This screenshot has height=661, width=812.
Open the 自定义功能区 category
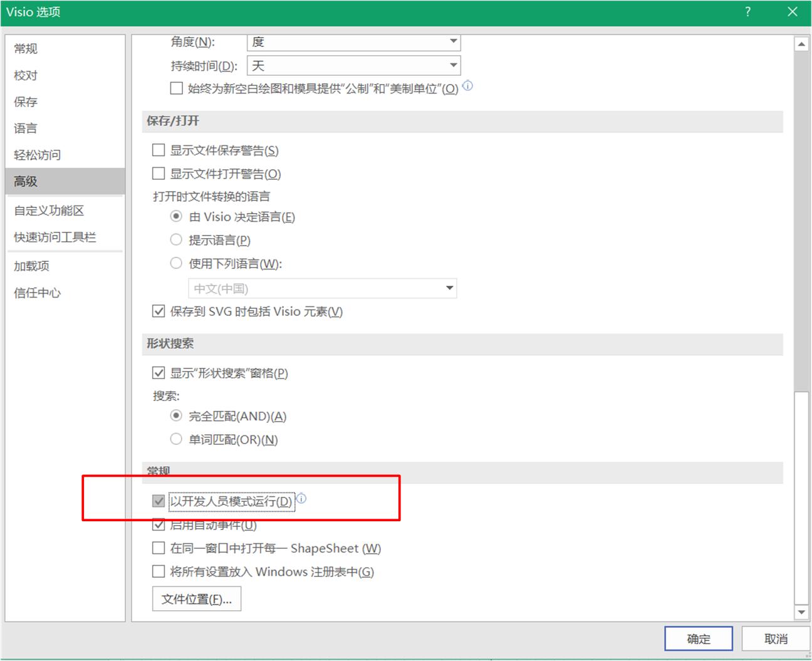pyautogui.click(x=65, y=211)
